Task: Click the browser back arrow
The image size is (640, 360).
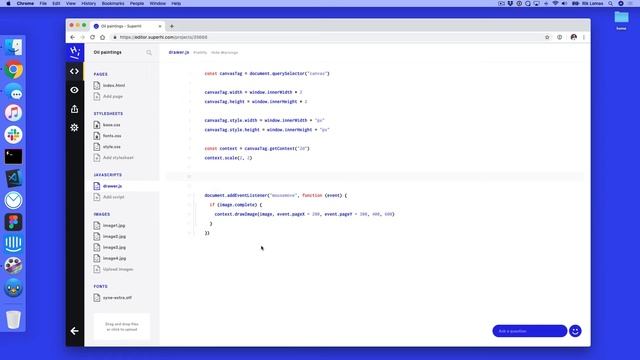Action: (73, 37)
